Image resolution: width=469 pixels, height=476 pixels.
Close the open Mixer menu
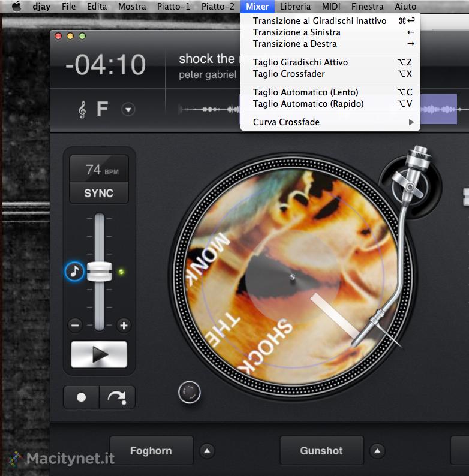(257, 7)
